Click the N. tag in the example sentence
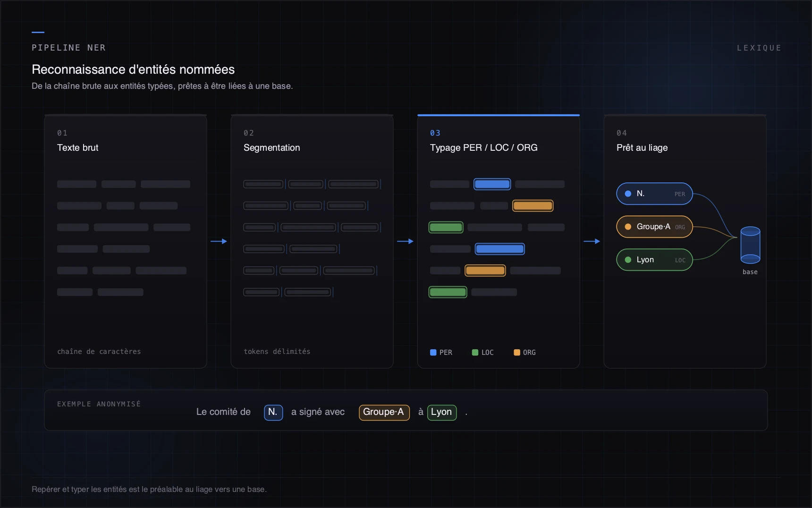This screenshot has height=508, width=812. tap(273, 412)
